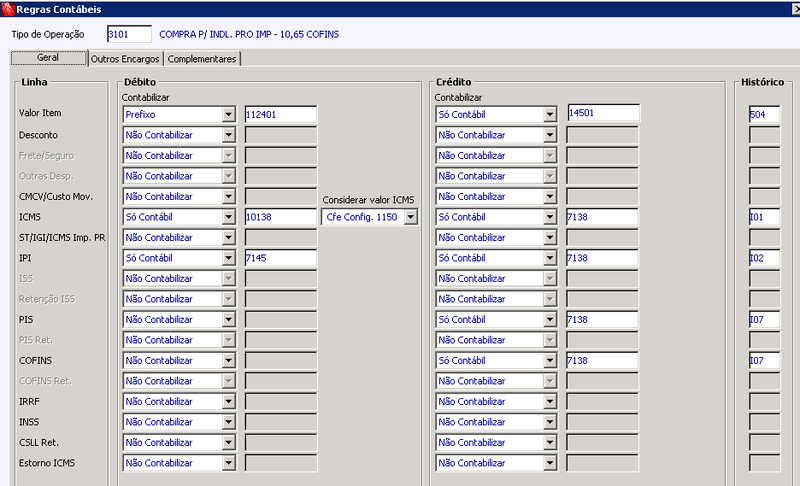
Task: Open Débito dropdown for Estorno ICMS
Action: [229, 463]
